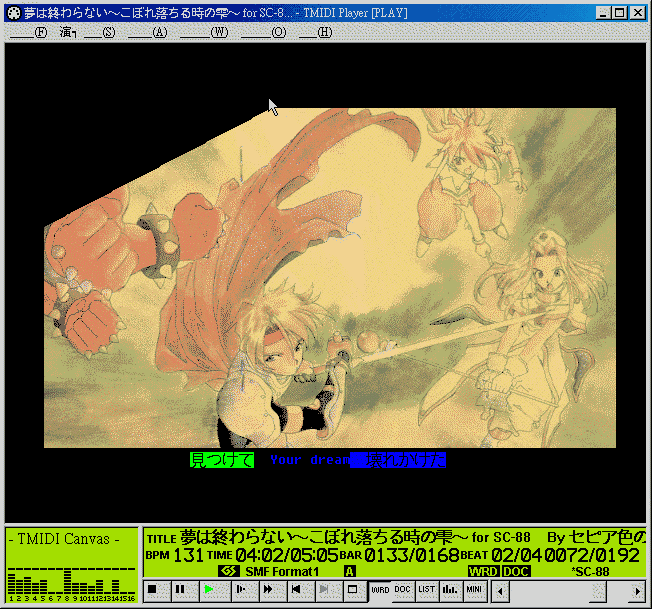Viewport: 652px width, 609px height.
Task: Open the LIST playlist panel
Action: pos(426,591)
